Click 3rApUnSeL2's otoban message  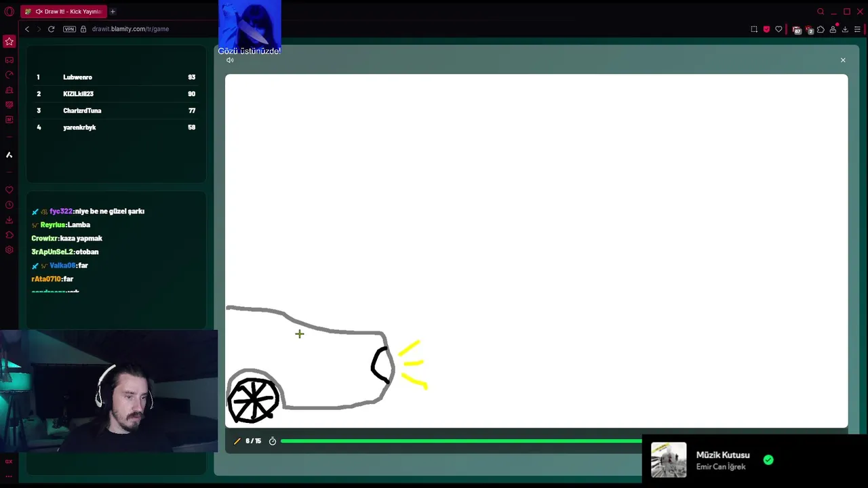(x=64, y=252)
